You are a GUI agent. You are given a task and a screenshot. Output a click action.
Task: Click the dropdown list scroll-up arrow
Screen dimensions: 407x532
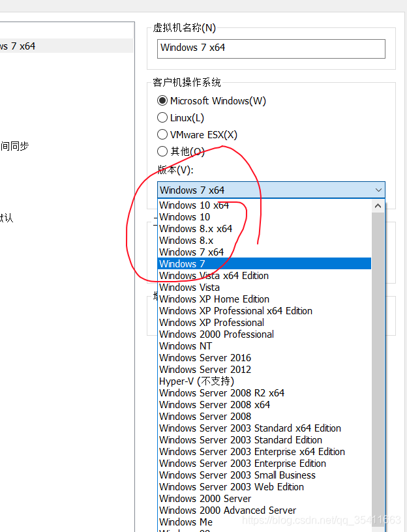(x=378, y=205)
